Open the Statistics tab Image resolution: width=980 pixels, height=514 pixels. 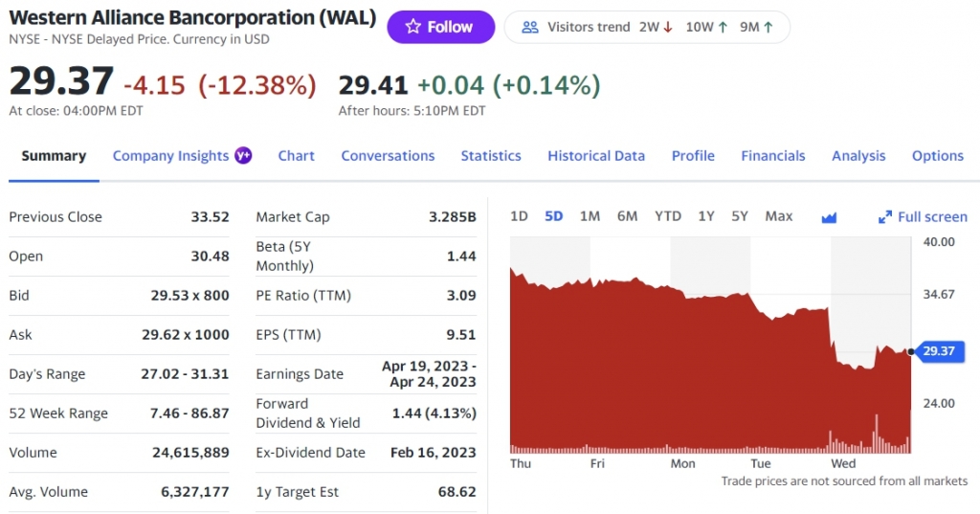491,156
